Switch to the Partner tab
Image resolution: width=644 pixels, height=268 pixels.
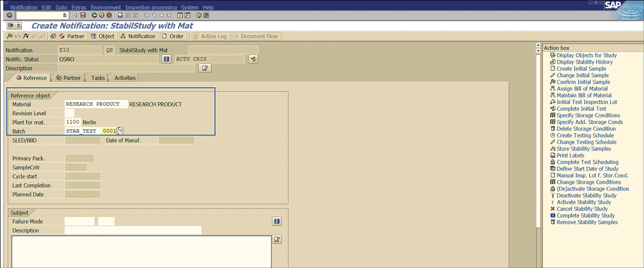click(x=68, y=78)
